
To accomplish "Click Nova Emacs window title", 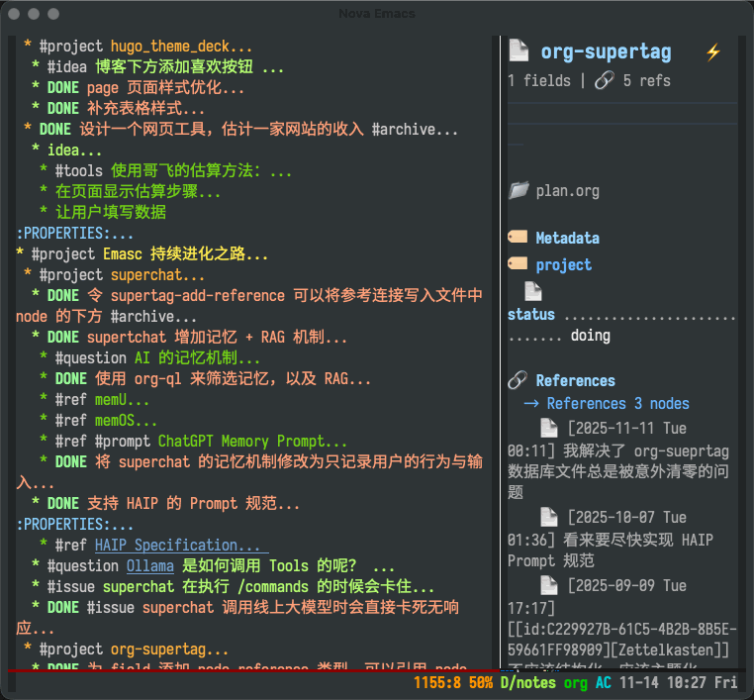I will pos(377,14).
